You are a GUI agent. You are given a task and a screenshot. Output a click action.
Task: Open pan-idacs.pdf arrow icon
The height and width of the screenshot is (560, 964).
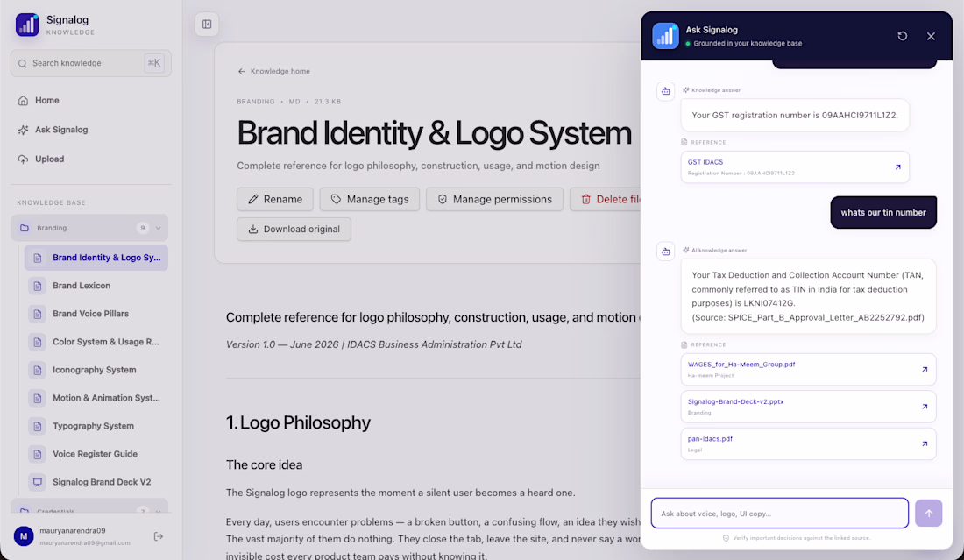(x=924, y=443)
